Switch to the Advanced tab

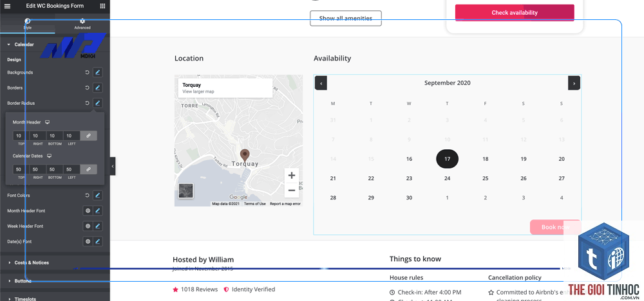pyautogui.click(x=82, y=24)
